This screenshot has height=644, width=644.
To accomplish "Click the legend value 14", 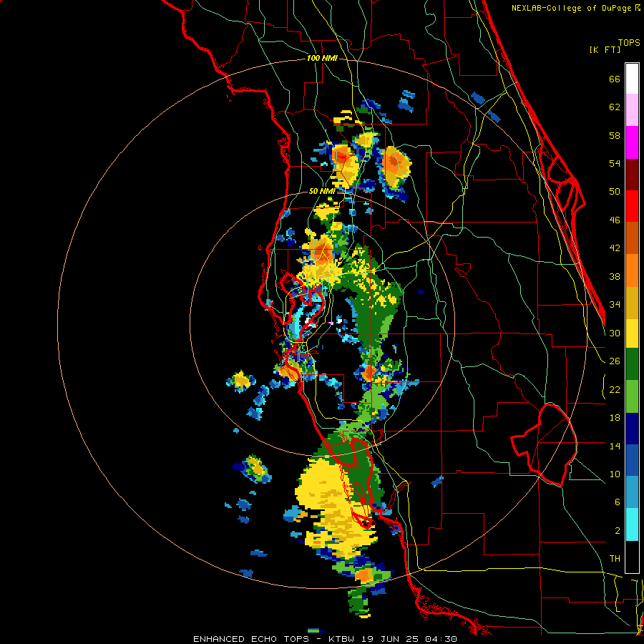I will [x=615, y=446].
